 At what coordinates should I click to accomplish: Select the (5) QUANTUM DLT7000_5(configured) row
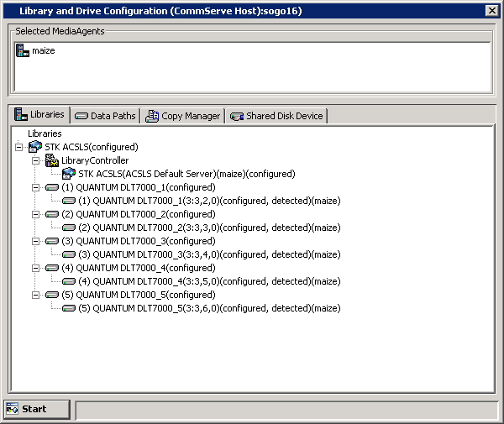(139, 295)
